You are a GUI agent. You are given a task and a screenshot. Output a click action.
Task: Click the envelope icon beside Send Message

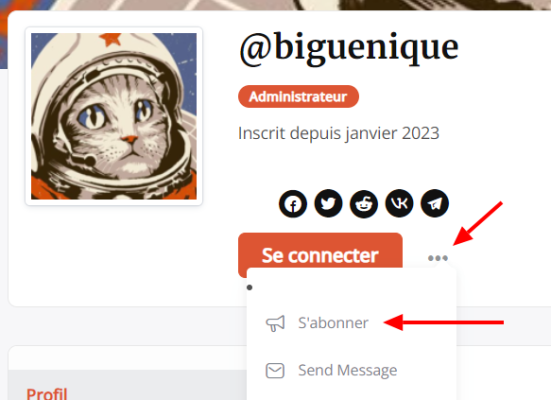(x=275, y=370)
